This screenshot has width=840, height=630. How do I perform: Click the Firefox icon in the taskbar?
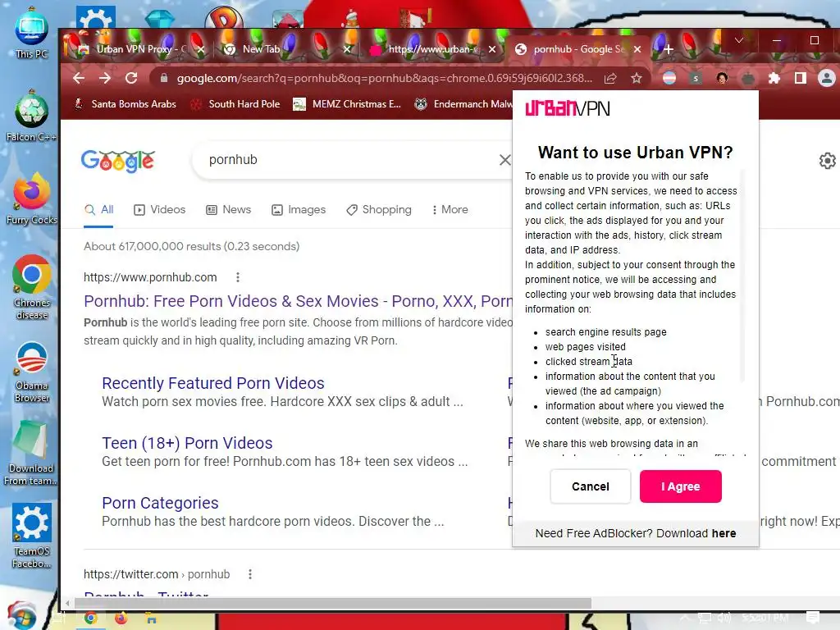(x=121, y=619)
